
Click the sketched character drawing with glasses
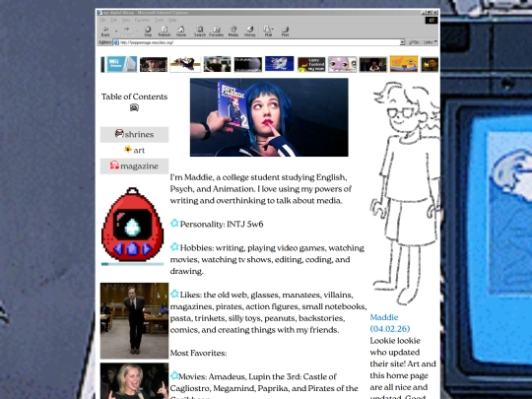(405, 193)
